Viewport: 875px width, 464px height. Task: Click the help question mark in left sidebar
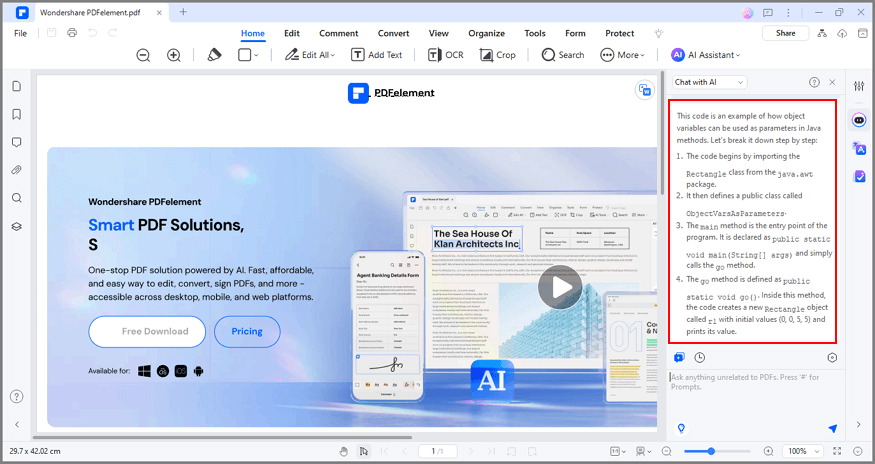(17, 396)
